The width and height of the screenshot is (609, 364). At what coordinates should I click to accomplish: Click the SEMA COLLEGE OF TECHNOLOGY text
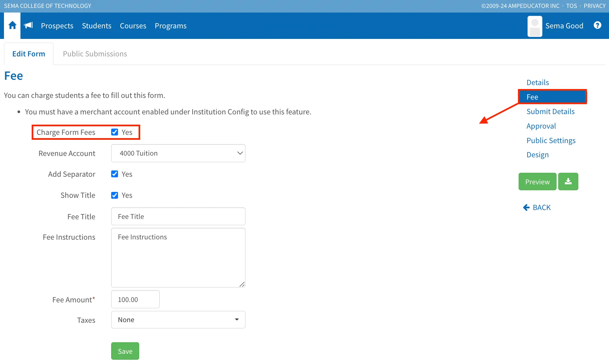tap(48, 6)
